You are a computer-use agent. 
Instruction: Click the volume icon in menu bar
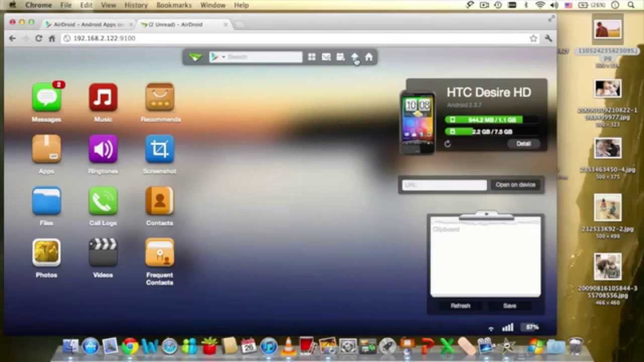click(x=554, y=5)
